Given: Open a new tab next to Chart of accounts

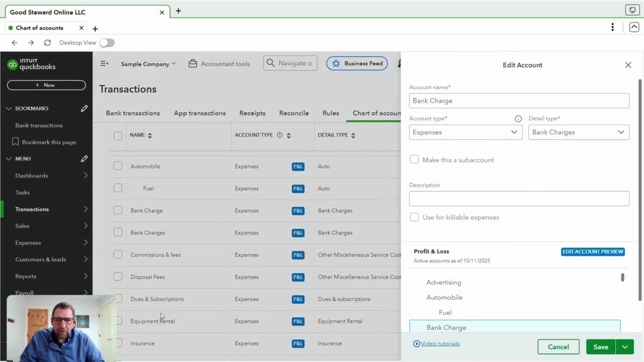Looking at the screenshot, I should point(95,29).
